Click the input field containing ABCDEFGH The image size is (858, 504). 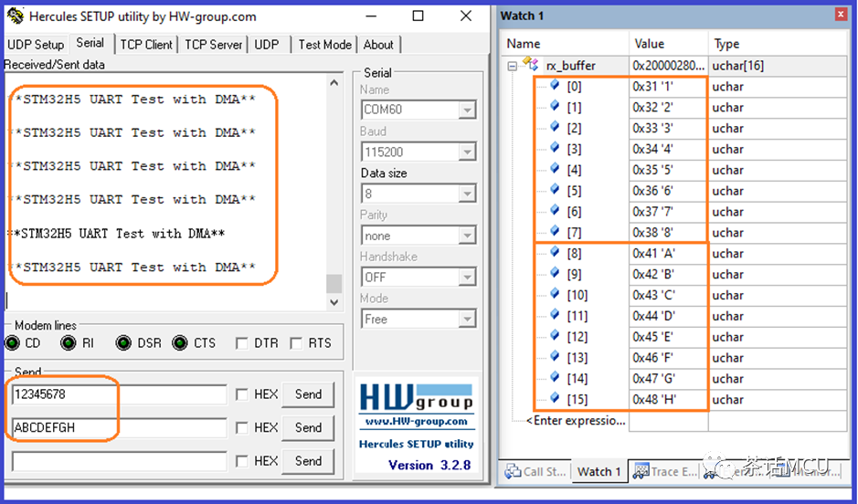tap(120, 428)
